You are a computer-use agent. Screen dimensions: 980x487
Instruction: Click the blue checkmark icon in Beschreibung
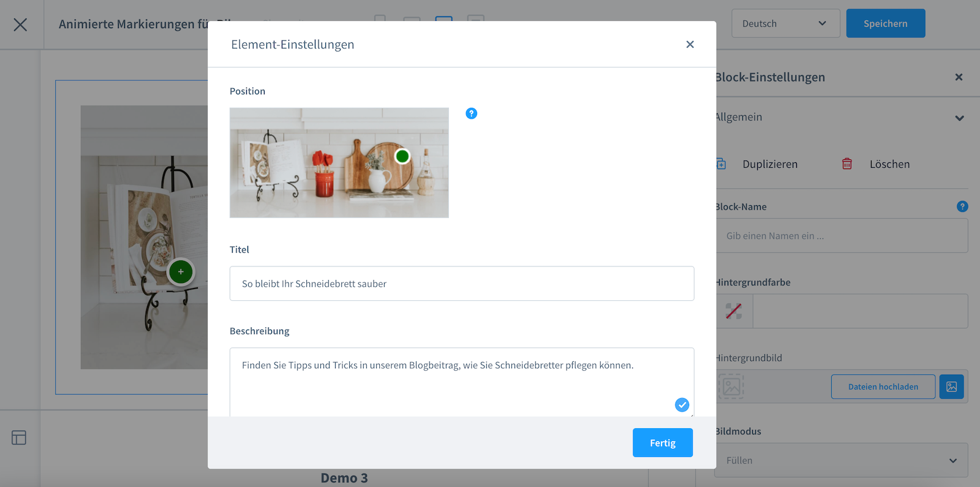pos(682,404)
